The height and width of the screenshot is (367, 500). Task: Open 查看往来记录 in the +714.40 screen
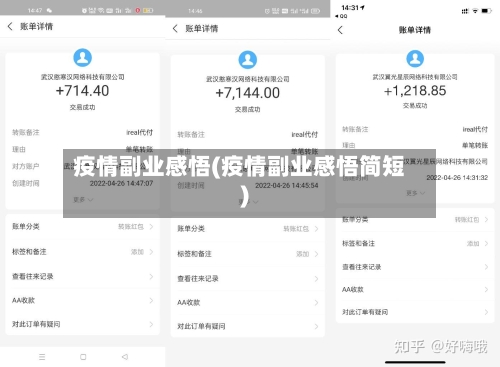click(82, 276)
